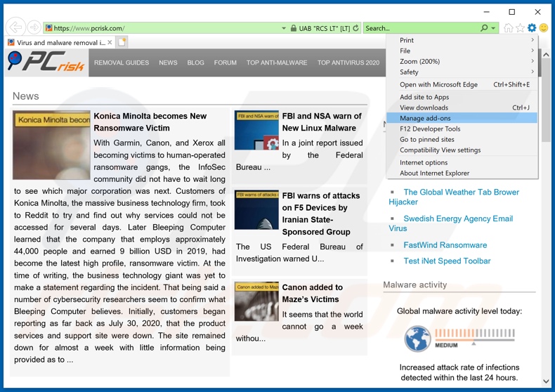Expand the Print submenu
Viewport: 555px width, 392px height.
[462, 40]
